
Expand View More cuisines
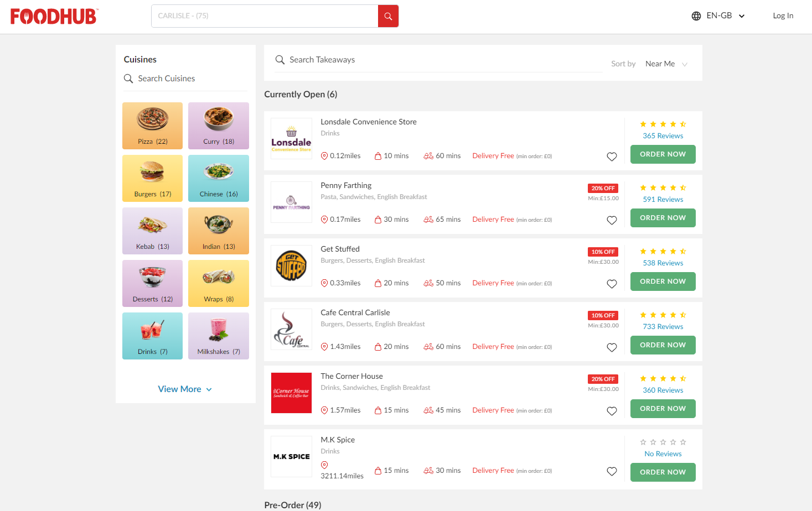pyautogui.click(x=185, y=389)
